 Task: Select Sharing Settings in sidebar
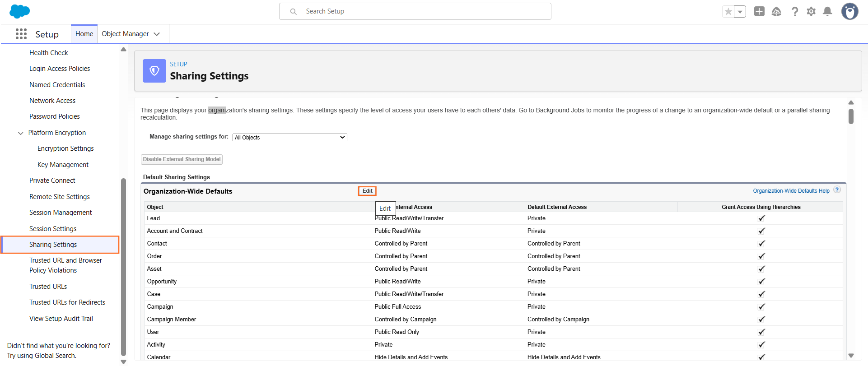tap(60, 245)
